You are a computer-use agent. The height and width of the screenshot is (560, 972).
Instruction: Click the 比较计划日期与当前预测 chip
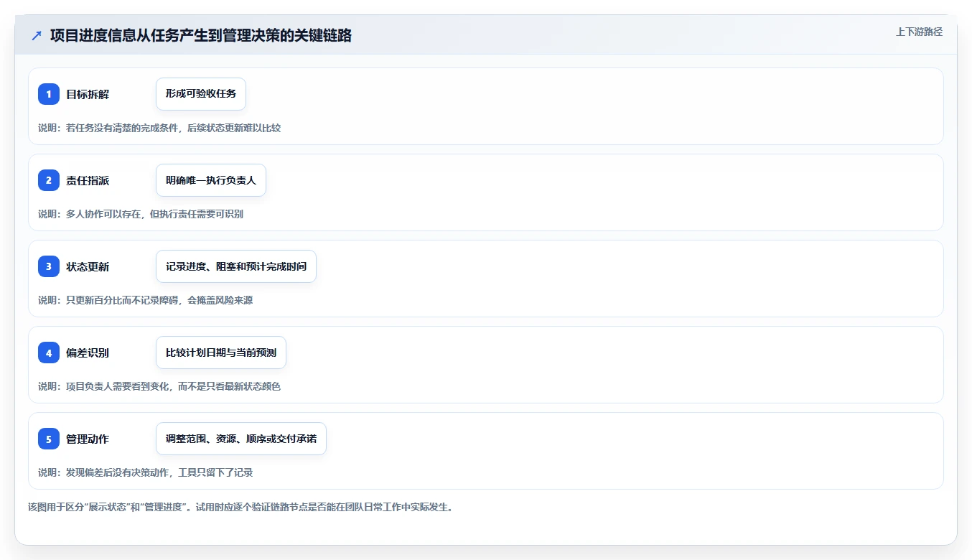[x=221, y=353]
